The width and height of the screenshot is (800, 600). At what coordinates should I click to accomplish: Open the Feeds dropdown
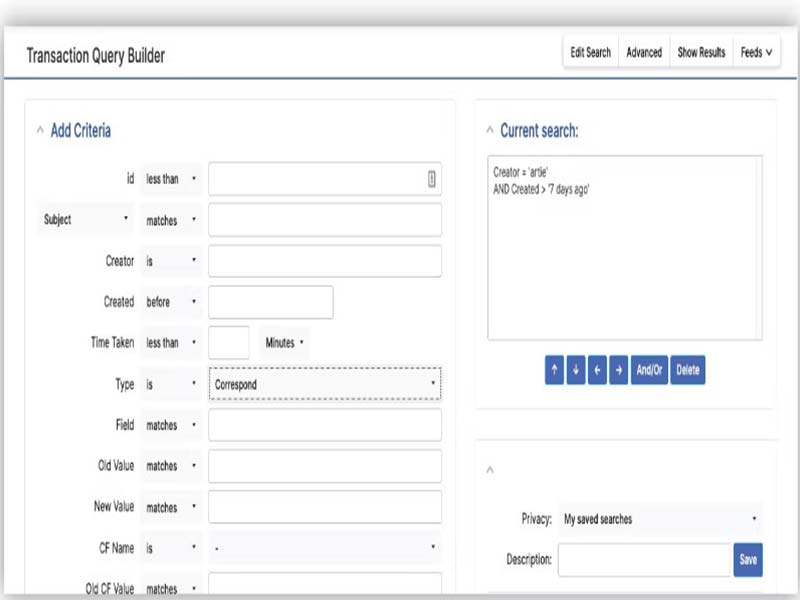pos(755,51)
